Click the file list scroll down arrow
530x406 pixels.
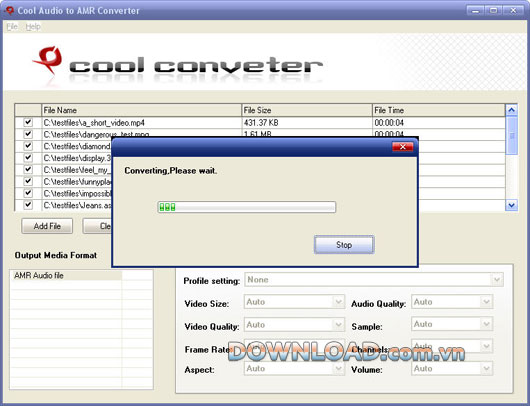coord(511,205)
